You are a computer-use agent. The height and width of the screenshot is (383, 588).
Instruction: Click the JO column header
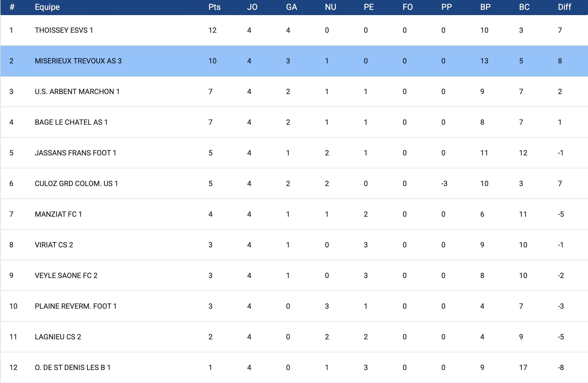252,7
